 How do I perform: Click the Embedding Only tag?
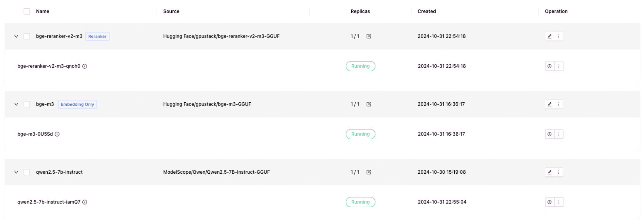pyautogui.click(x=77, y=104)
